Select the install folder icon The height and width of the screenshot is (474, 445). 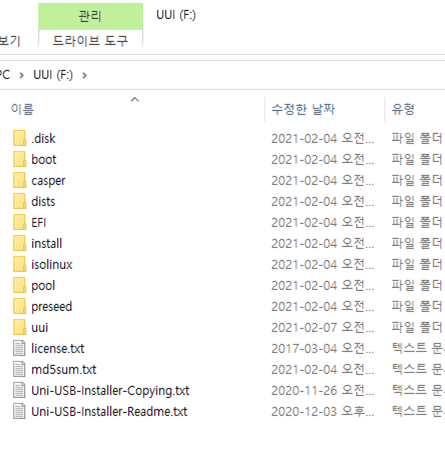click(19, 243)
